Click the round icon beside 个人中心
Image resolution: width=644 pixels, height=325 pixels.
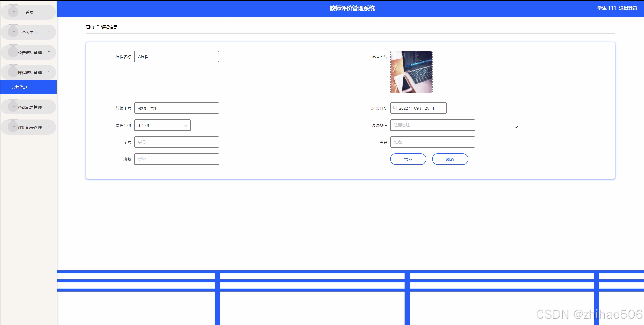[13, 31]
